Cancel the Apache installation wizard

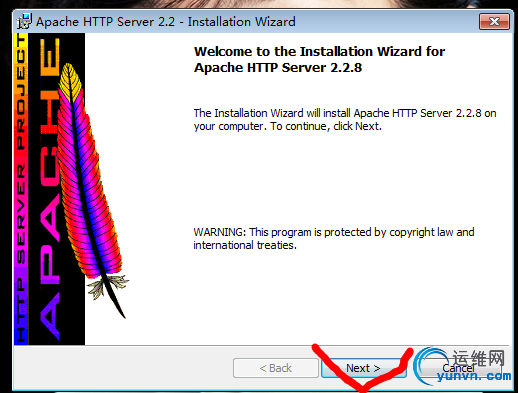pos(459,368)
